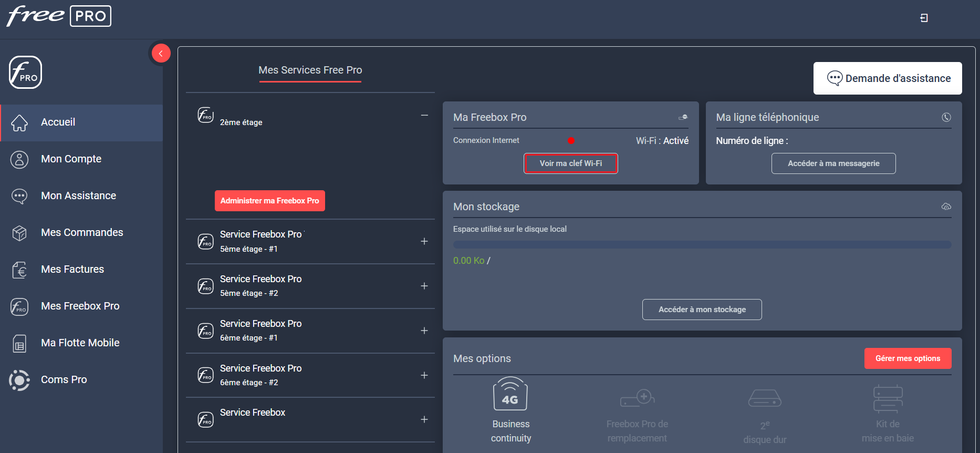Click the red Connexion Internet status dot

(571, 141)
